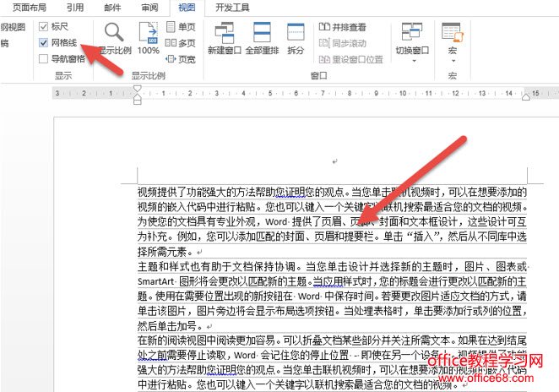This screenshot has height=392, width=559.
Task: Click 重设窗口位置 reset window position
Action: coord(350,59)
